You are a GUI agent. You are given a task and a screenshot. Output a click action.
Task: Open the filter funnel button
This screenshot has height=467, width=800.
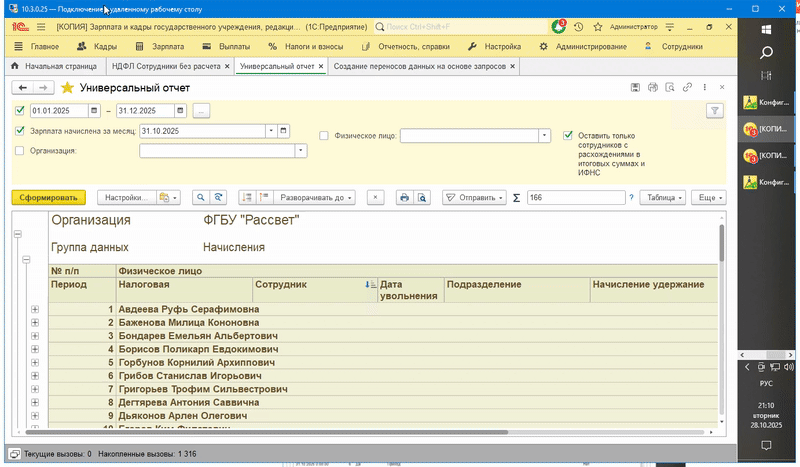click(715, 110)
